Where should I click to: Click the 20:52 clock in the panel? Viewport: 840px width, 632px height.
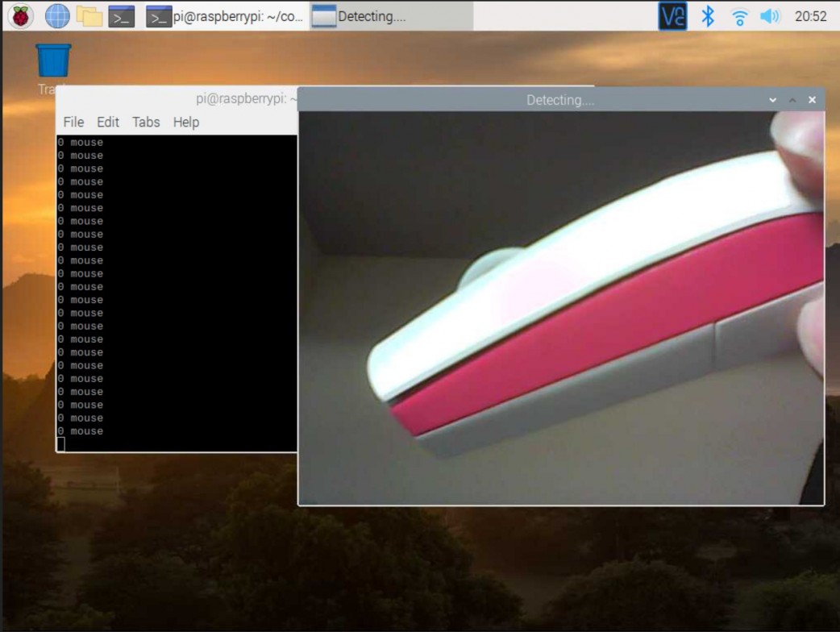coord(810,16)
